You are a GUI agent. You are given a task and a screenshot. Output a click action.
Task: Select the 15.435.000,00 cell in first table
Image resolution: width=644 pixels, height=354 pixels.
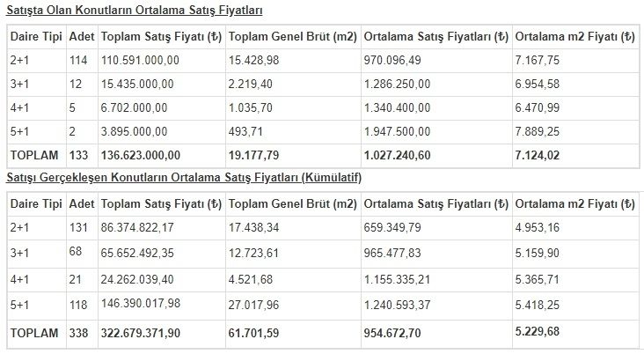[x=138, y=84]
